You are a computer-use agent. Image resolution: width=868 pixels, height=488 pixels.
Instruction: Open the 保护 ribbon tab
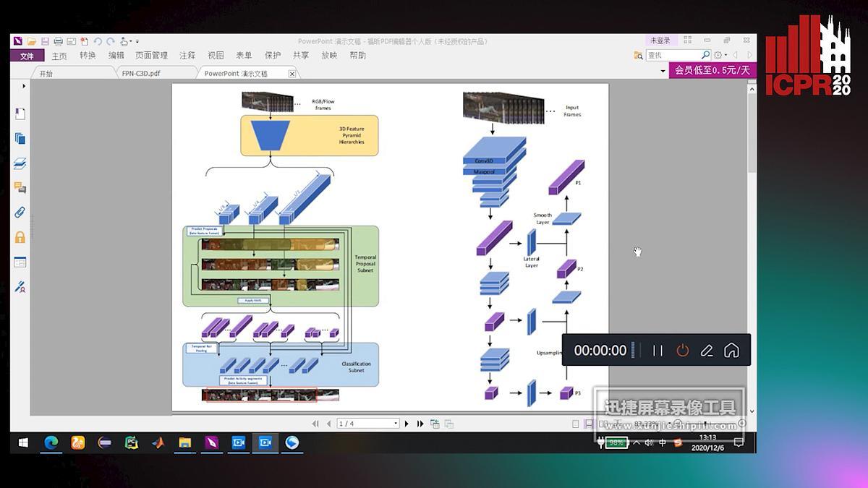273,56
